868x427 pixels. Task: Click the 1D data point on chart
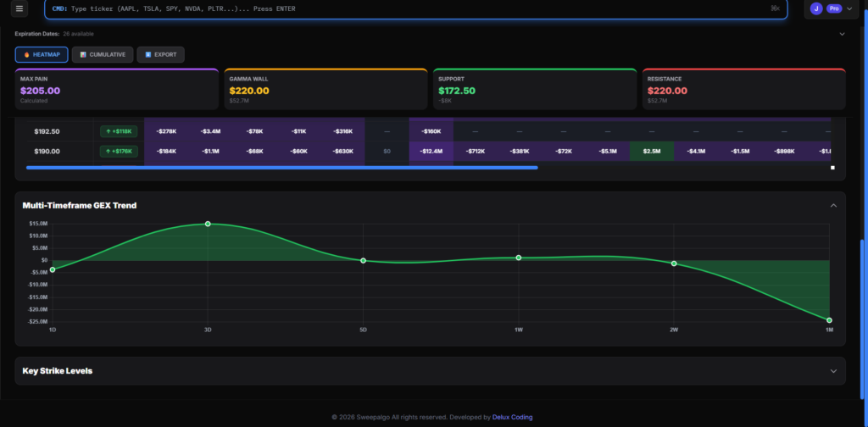pos(53,269)
